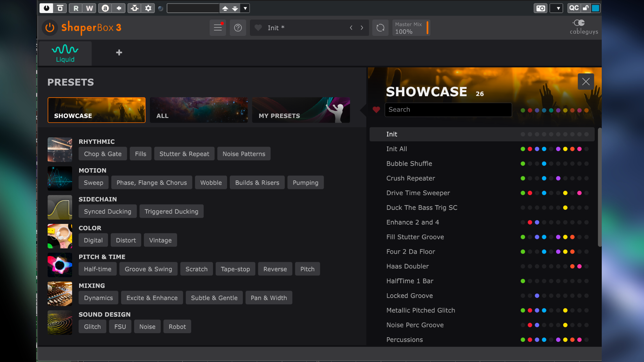Screen dimensions: 644x362
Task: Click the refresh sync arrows icon
Action: 380,27
